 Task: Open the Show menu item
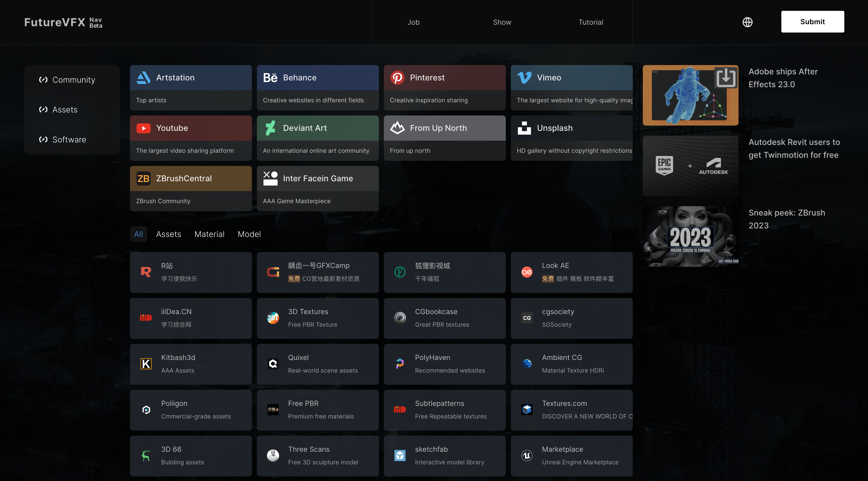tap(502, 22)
